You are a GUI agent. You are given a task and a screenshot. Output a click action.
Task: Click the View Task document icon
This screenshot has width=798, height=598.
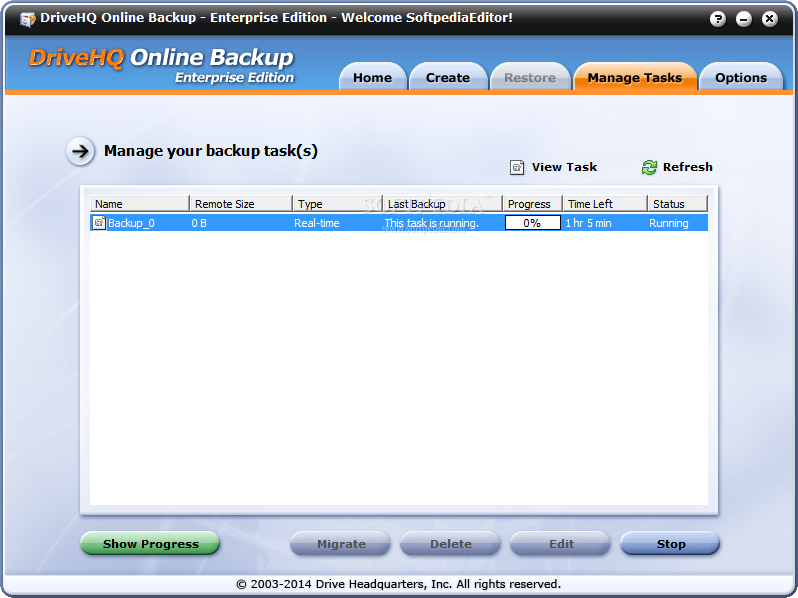[517, 167]
